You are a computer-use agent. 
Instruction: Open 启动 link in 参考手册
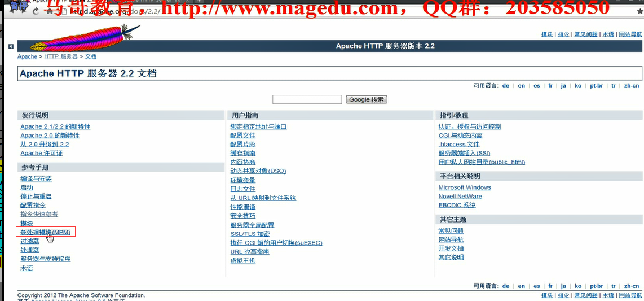tap(27, 187)
